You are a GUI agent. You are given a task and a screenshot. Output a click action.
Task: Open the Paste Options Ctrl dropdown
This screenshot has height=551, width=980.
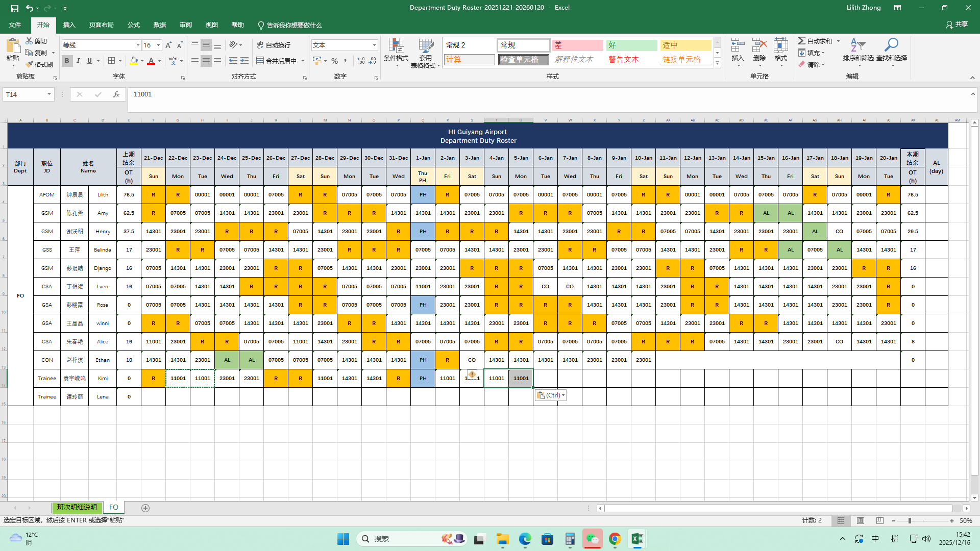pyautogui.click(x=551, y=395)
